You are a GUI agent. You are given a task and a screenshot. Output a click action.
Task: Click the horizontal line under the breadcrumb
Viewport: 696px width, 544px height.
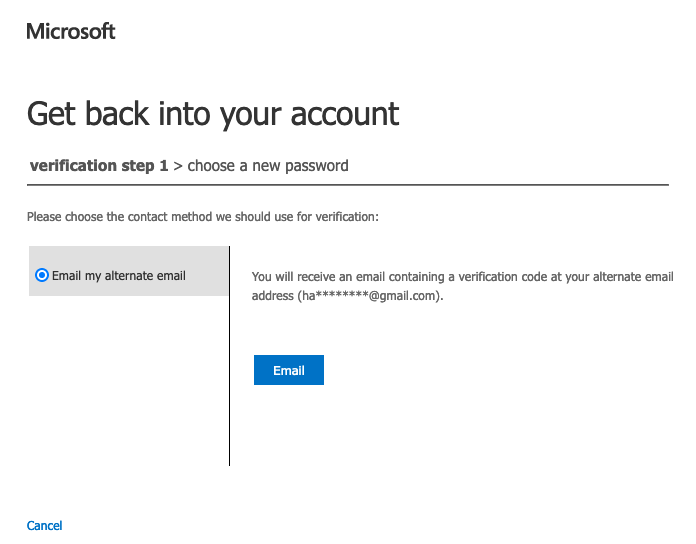(x=347, y=184)
